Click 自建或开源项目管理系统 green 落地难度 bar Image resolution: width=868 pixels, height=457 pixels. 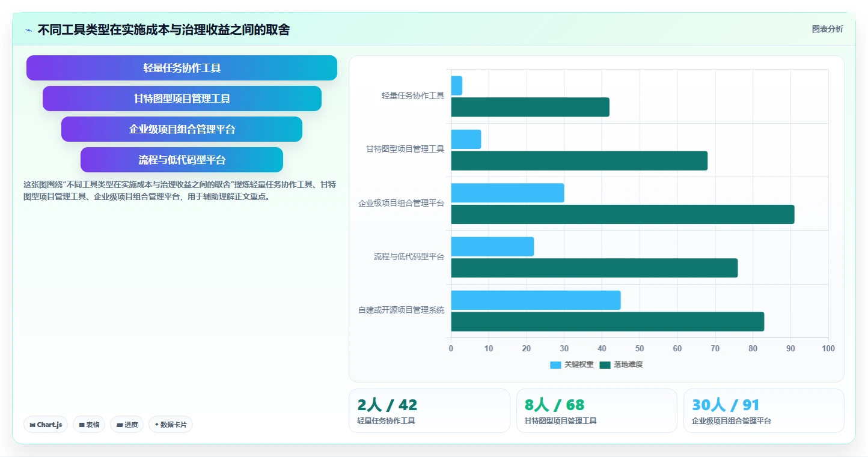607,322
